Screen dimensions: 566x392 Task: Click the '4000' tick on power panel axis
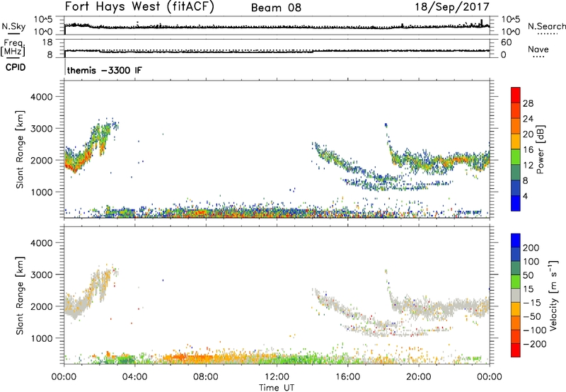(x=42, y=97)
